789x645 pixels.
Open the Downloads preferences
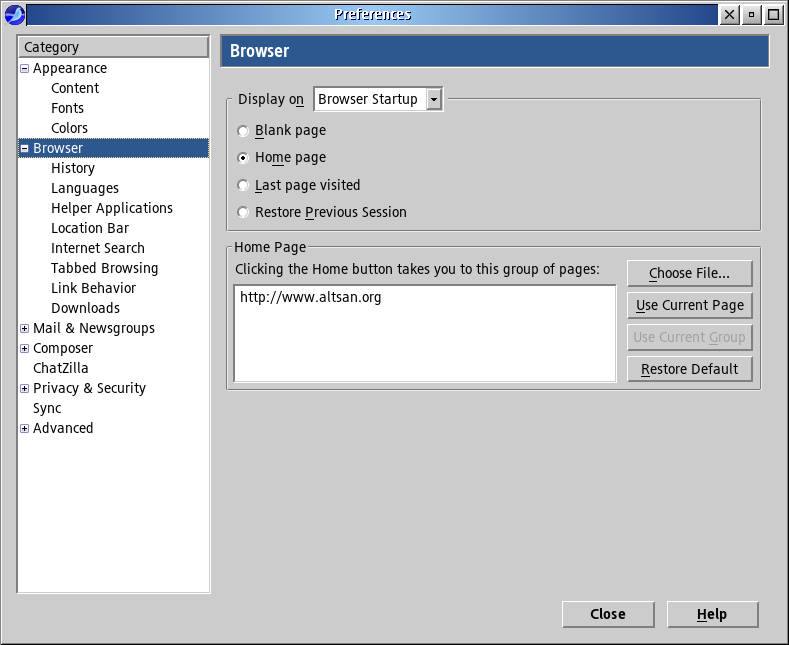point(85,308)
